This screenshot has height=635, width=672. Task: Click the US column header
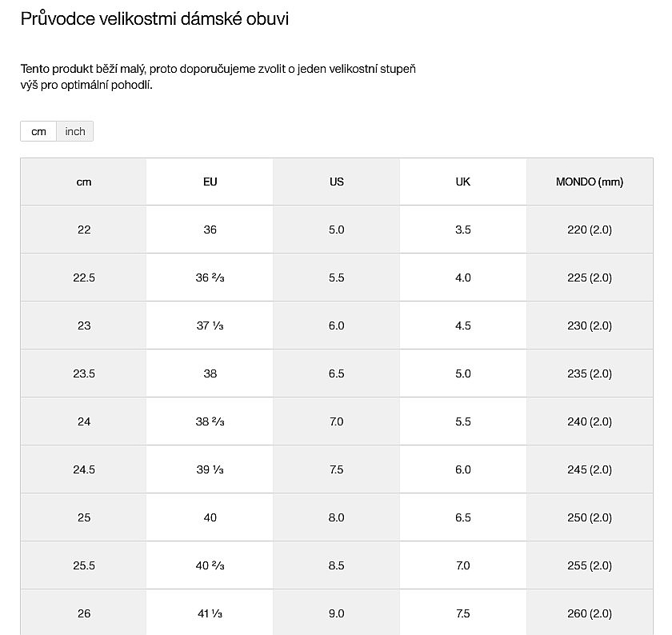pyautogui.click(x=336, y=182)
